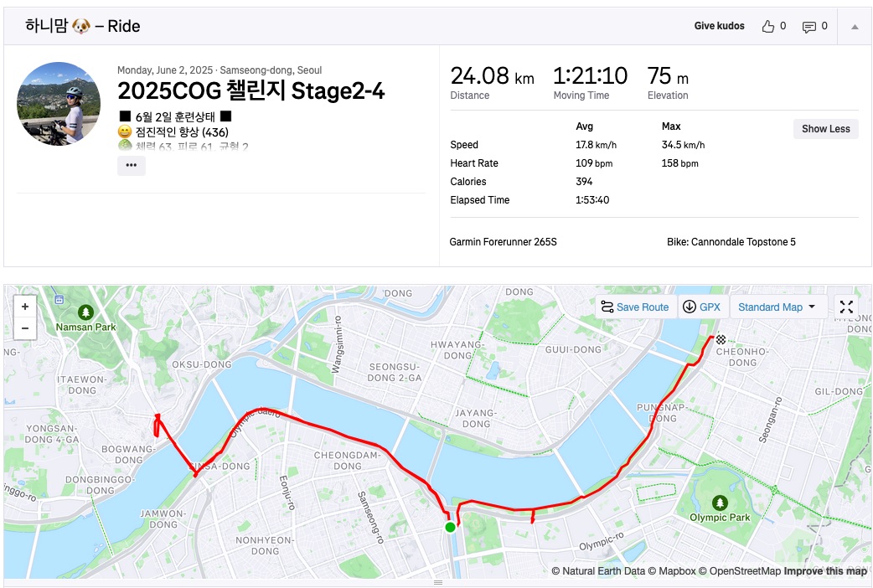This screenshot has height=588, width=873.
Task: Open the Improve this map link
Action: point(825,571)
